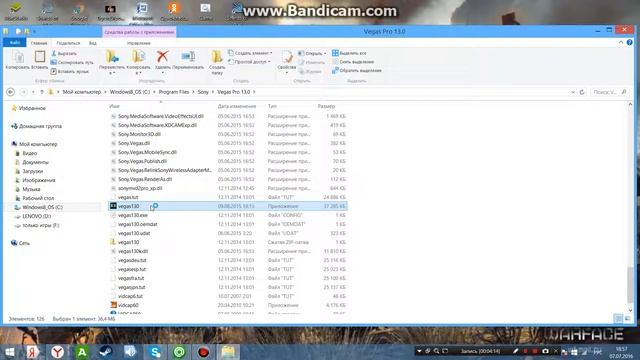This screenshot has height=360, width=640.
Task: Click Windows8_OS (C:) in address breadcrumb
Action: pyautogui.click(x=130, y=92)
